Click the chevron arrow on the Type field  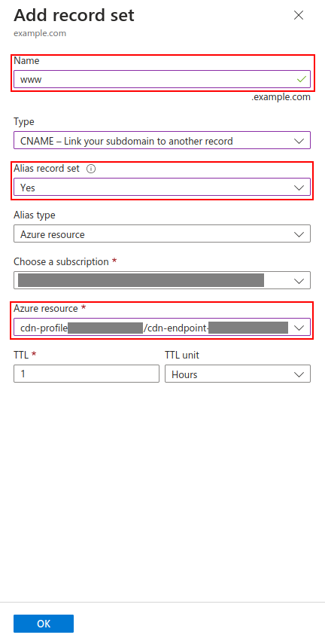(x=299, y=142)
